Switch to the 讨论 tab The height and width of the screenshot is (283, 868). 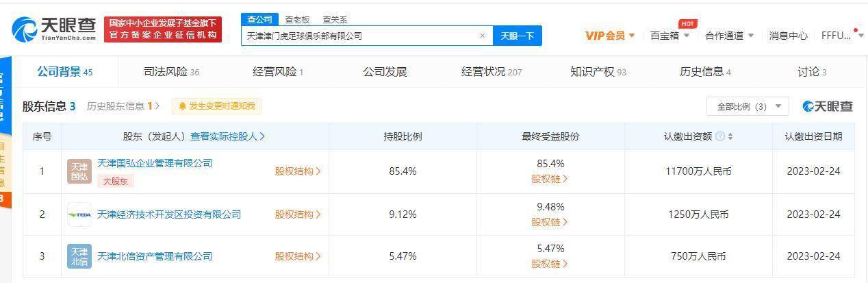[x=812, y=72]
